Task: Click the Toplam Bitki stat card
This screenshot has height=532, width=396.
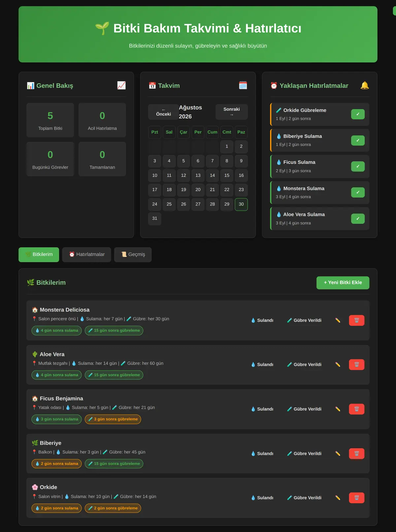Action: [x=50, y=120]
